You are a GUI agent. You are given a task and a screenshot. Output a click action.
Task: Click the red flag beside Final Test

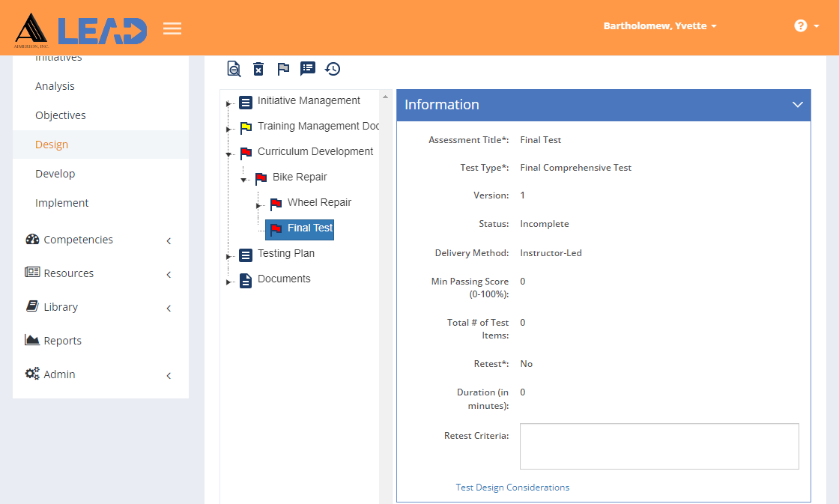(x=276, y=229)
